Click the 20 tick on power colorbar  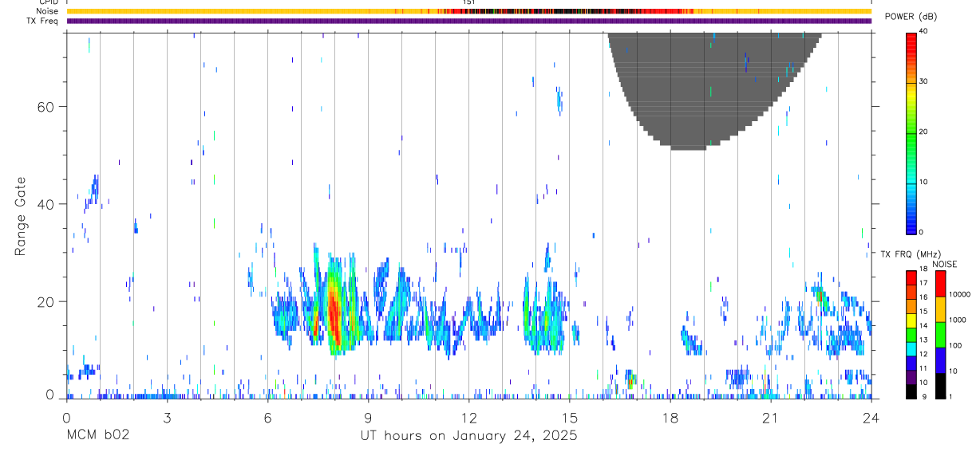click(x=923, y=132)
